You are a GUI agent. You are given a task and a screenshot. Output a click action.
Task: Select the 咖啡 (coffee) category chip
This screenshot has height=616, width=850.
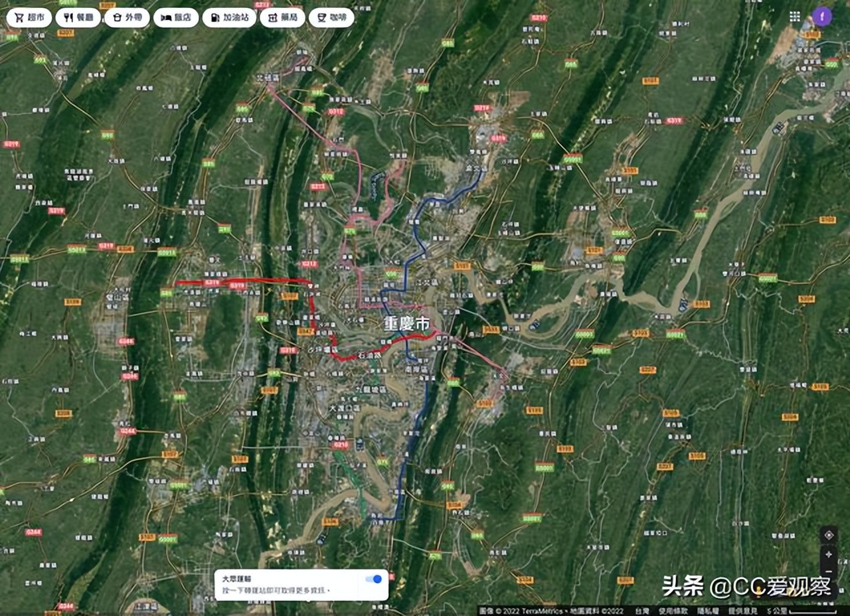point(332,18)
